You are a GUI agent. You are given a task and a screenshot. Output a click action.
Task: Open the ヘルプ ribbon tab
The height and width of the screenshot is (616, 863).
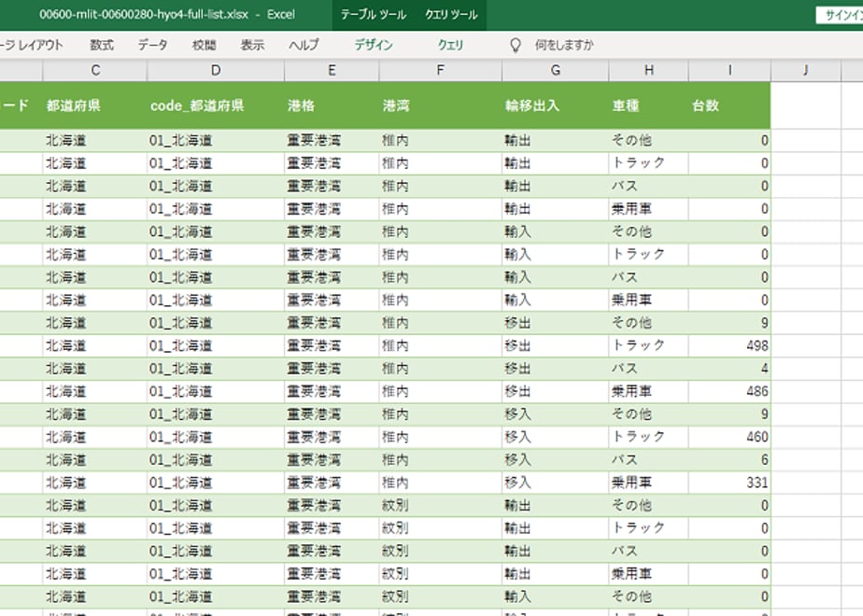tap(304, 45)
